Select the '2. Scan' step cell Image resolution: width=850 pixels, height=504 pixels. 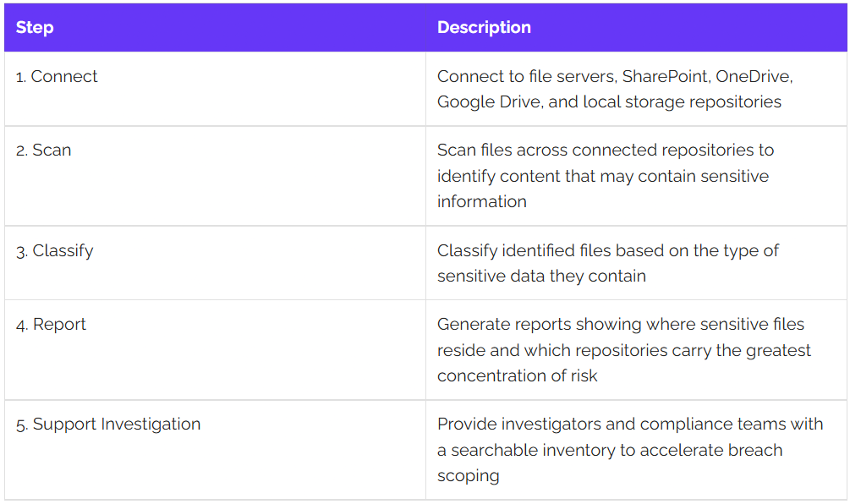[215, 176]
